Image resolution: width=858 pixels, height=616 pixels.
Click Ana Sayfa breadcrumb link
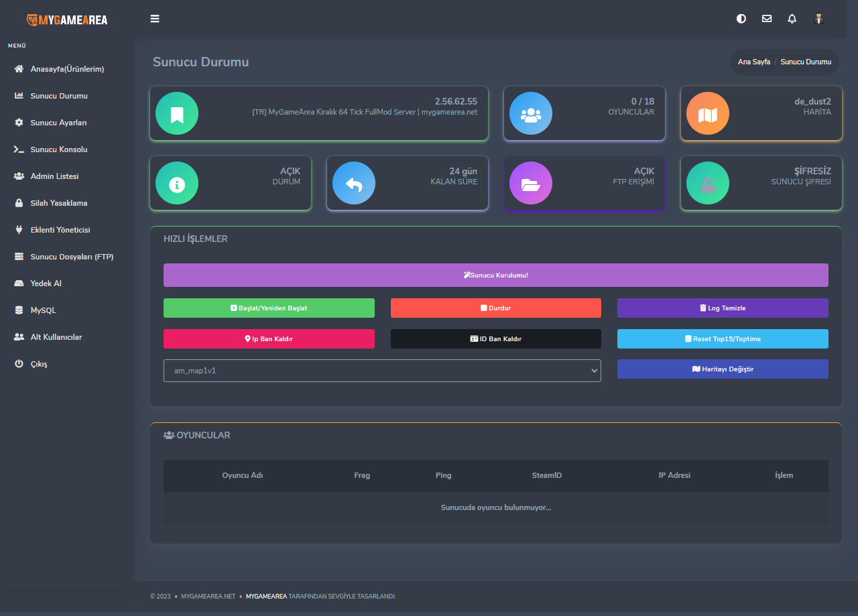[x=753, y=62]
